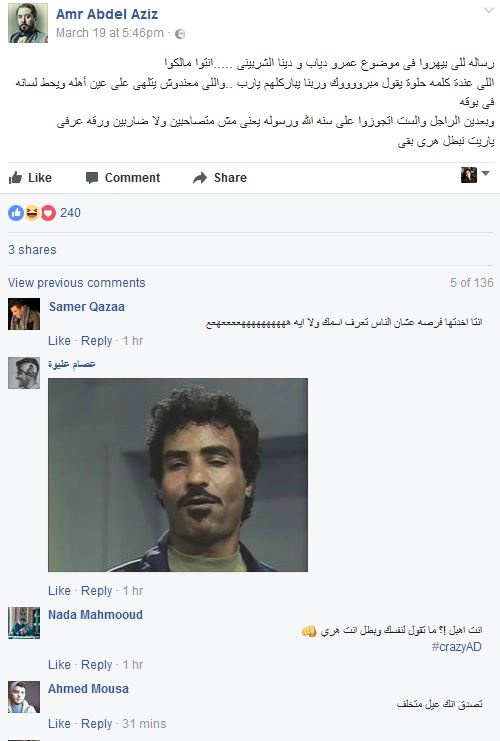Image resolution: width=500 pixels, height=741 pixels.
Task: Click the haha laughing reaction icon
Action: point(32,213)
